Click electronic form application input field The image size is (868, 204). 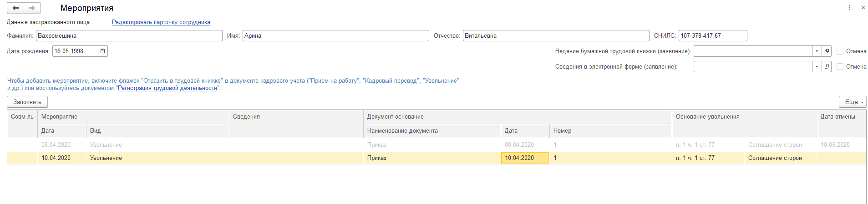753,67
